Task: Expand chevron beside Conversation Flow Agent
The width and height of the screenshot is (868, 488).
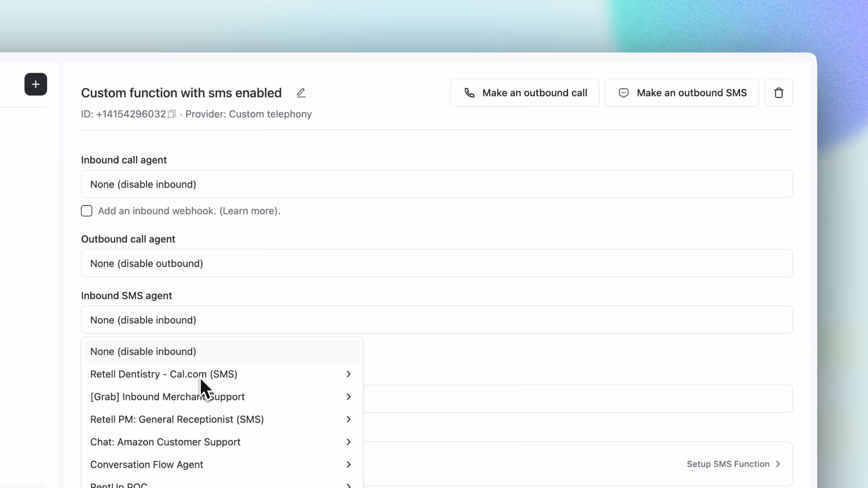Action: click(348, 465)
